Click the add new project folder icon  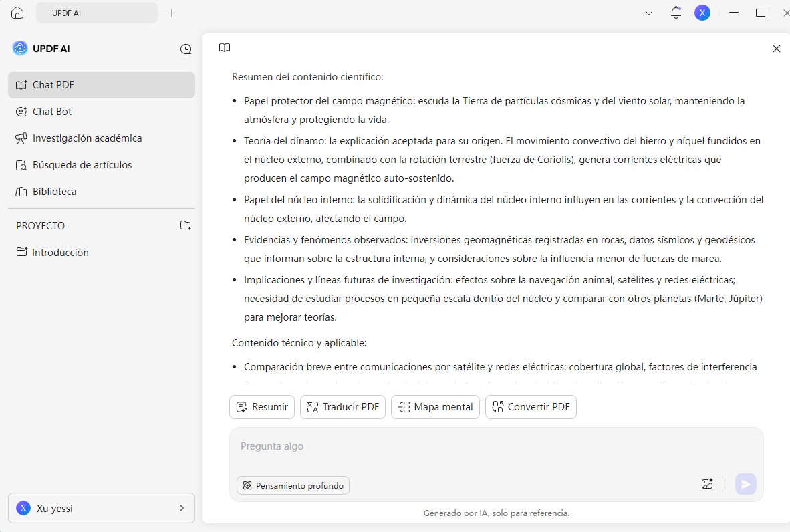coord(185,225)
